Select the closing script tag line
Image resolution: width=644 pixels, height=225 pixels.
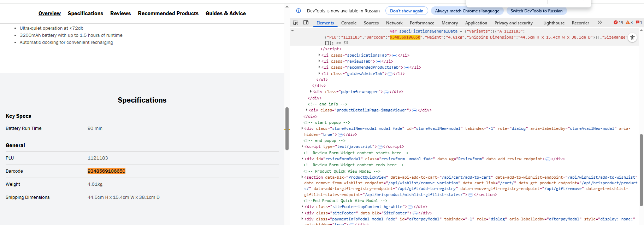[331, 49]
